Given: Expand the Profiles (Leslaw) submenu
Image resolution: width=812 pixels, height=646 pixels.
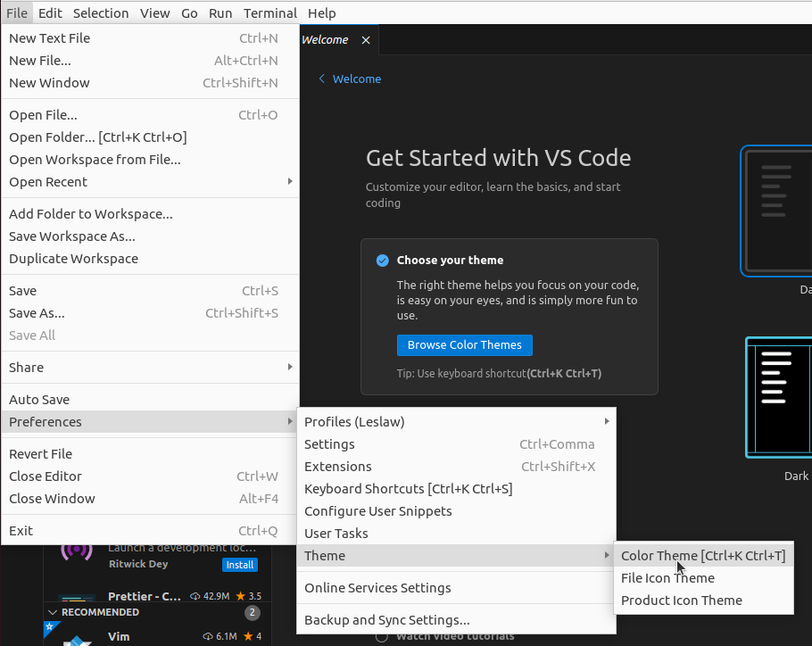Looking at the screenshot, I should [x=456, y=422].
